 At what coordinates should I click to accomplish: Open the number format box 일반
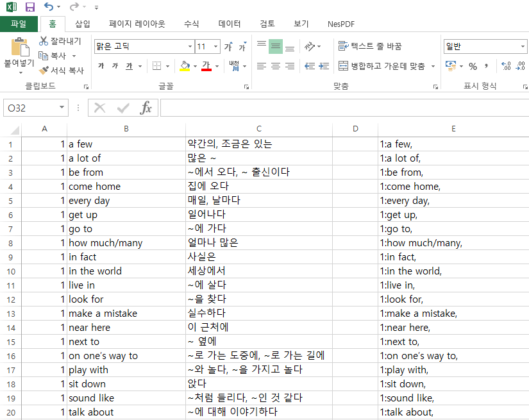click(x=485, y=46)
